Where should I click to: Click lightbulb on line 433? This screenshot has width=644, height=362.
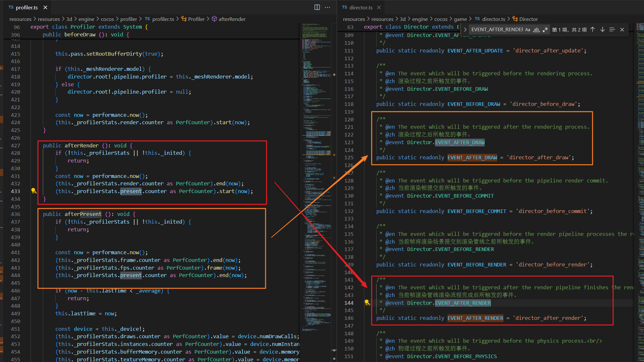(33, 191)
